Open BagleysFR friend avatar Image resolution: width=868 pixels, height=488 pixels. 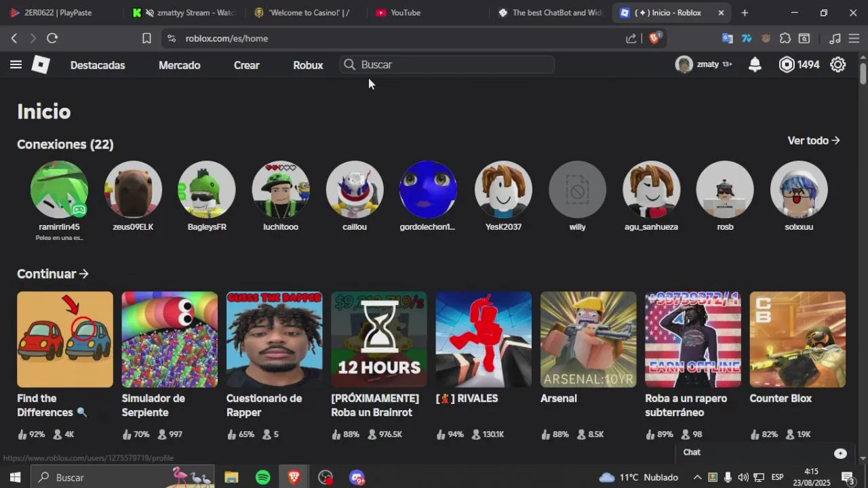click(x=207, y=190)
